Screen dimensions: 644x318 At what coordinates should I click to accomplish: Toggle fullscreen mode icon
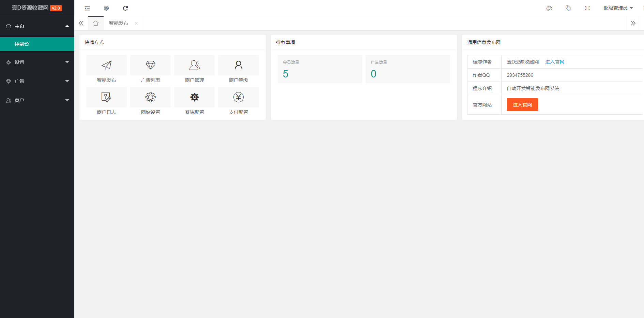tap(587, 8)
